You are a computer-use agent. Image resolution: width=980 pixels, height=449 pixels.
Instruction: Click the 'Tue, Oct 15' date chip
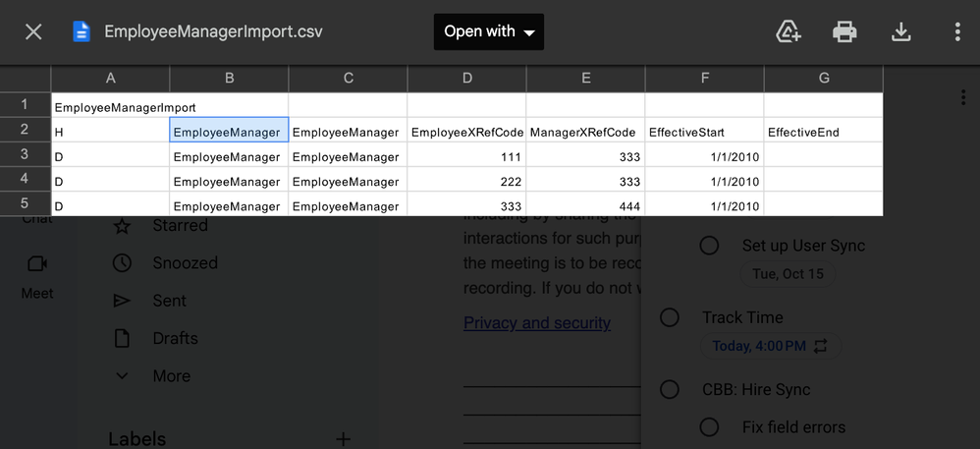788,274
